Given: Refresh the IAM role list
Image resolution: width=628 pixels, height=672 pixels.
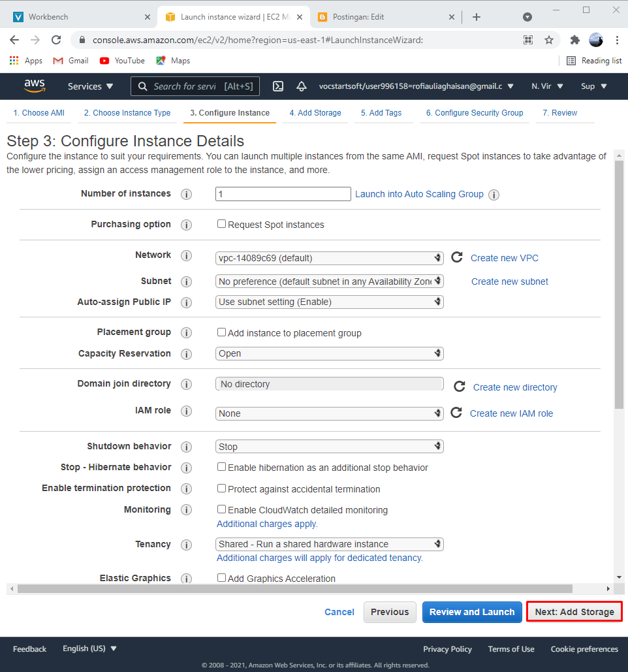Looking at the screenshot, I should 457,413.
